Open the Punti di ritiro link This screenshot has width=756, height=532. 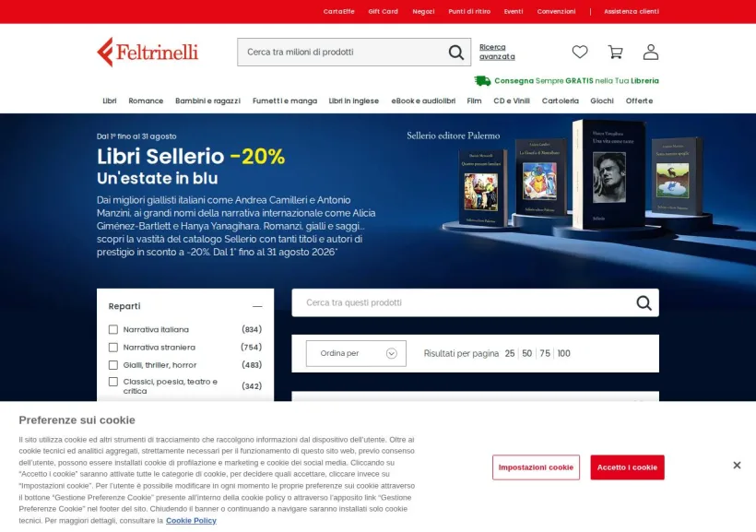[x=469, y=12]
